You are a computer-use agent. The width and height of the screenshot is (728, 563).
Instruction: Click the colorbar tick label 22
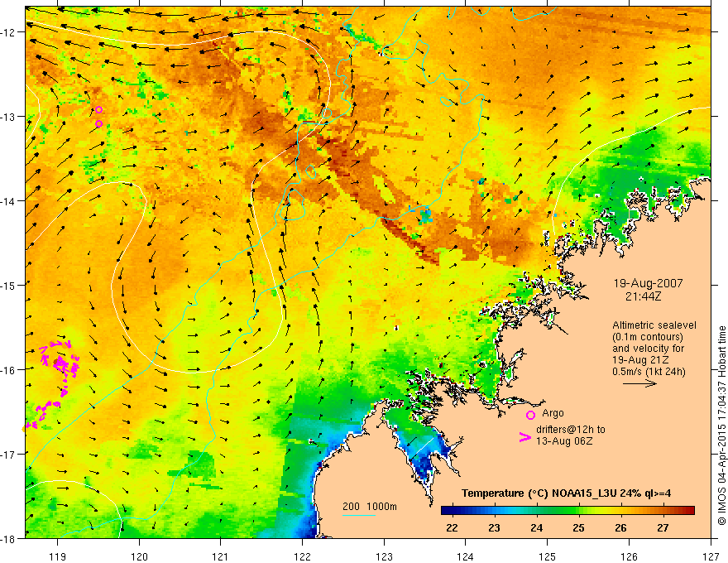coord(452,527)
